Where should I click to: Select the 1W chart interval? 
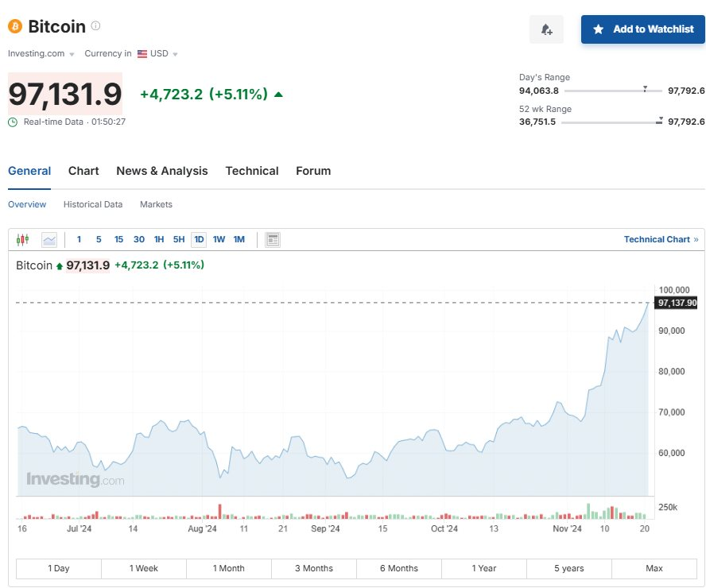(x=219, y=239)
